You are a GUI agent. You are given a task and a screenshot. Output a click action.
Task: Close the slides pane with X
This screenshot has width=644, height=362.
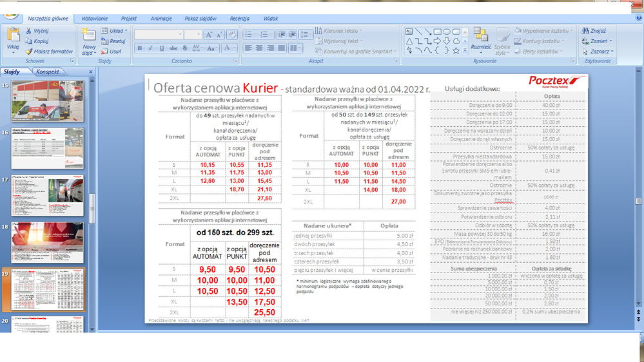91,71
